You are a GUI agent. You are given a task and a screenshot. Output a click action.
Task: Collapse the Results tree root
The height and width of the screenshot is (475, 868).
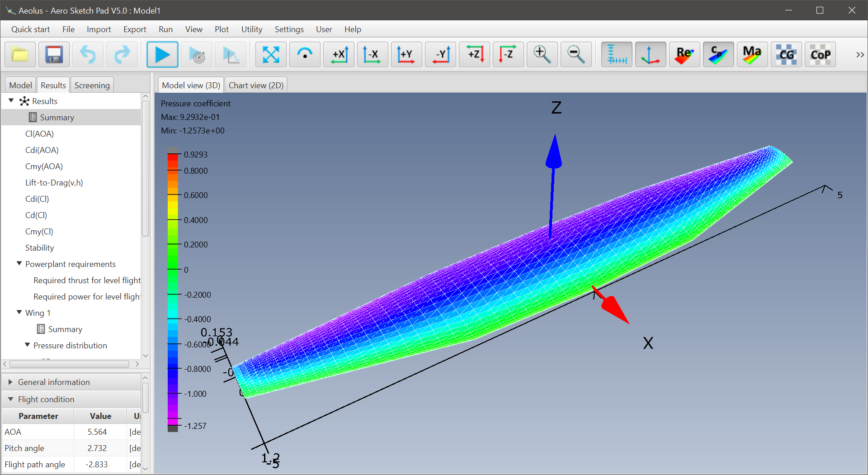[11, 100]
